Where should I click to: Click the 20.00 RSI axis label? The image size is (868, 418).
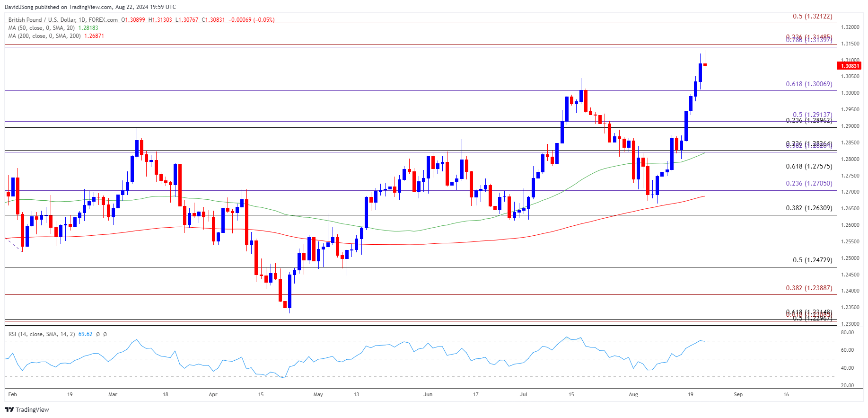pyautogui.click(x=848, y=386)
